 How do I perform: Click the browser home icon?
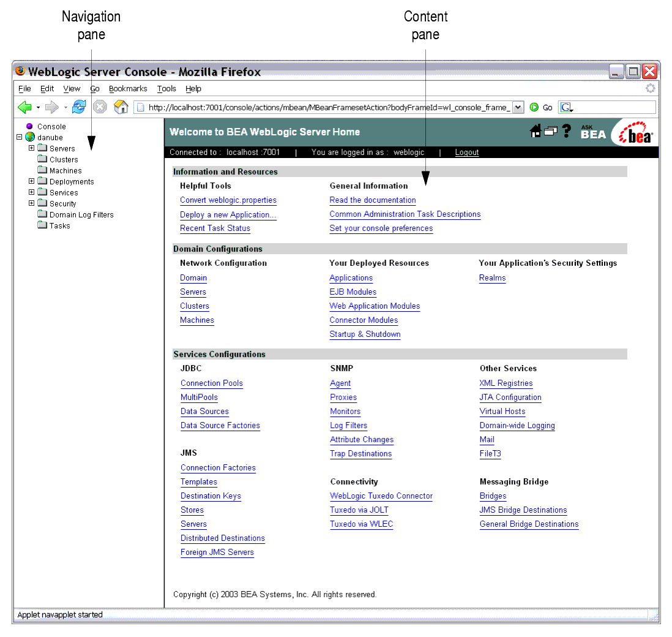(121, 106)
